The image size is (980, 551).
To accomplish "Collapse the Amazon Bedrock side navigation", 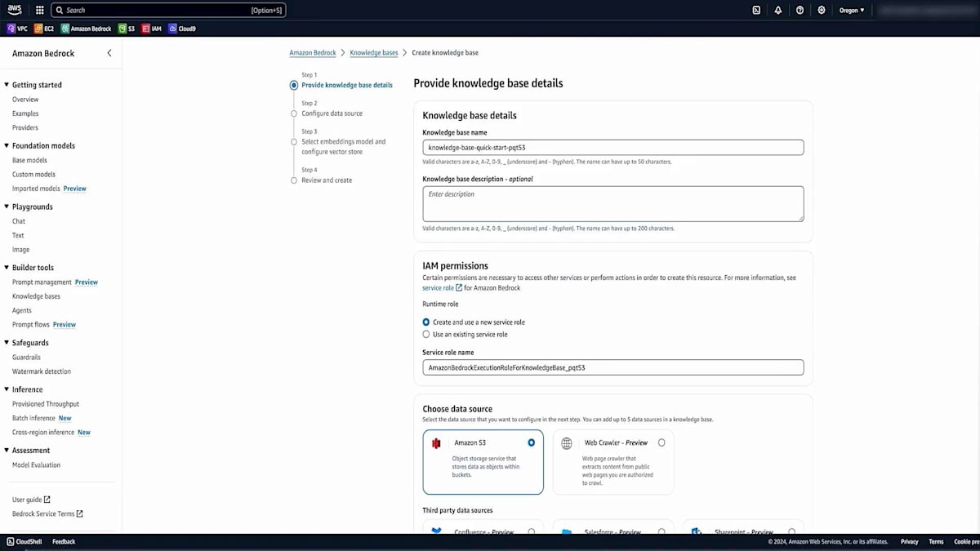I will [x=109, y=53].
